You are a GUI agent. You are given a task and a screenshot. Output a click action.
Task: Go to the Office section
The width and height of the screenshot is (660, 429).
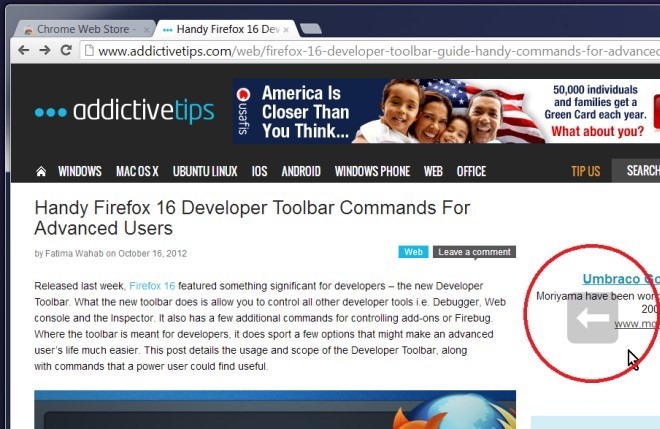coord(471,171)
